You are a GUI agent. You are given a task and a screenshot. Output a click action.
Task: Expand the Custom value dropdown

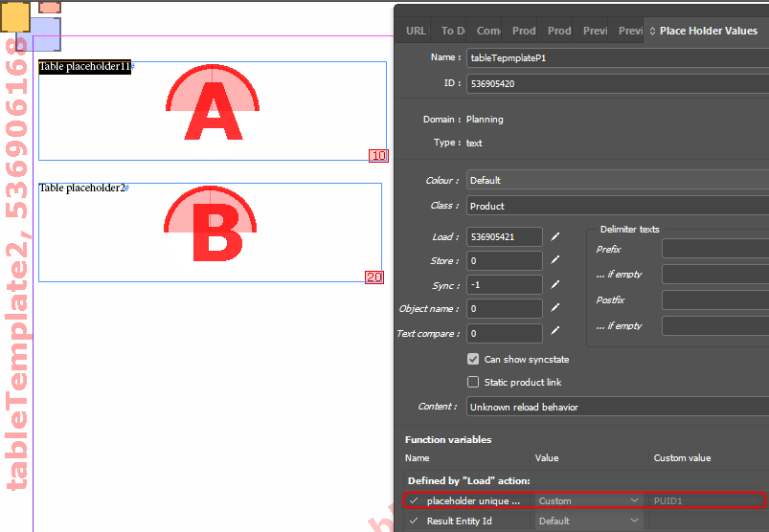pos(588,500)
